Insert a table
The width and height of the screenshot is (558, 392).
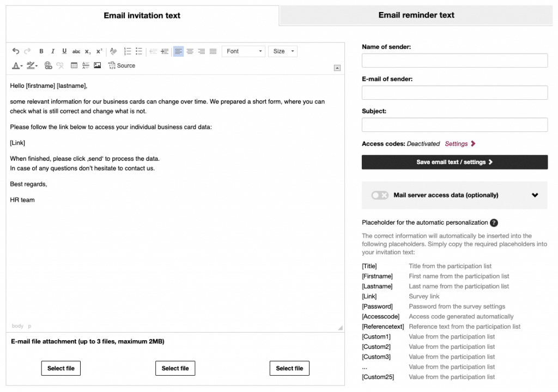[x=74, y=65]
